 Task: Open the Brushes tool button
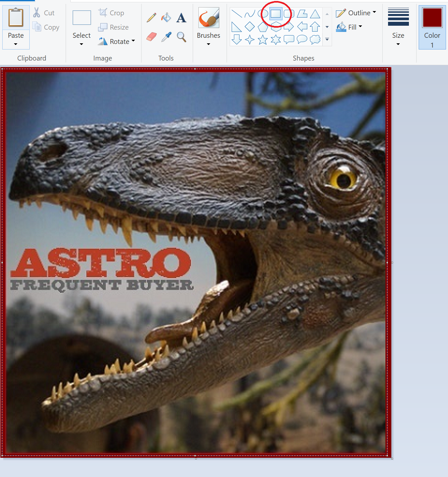[x=209, y=27]
